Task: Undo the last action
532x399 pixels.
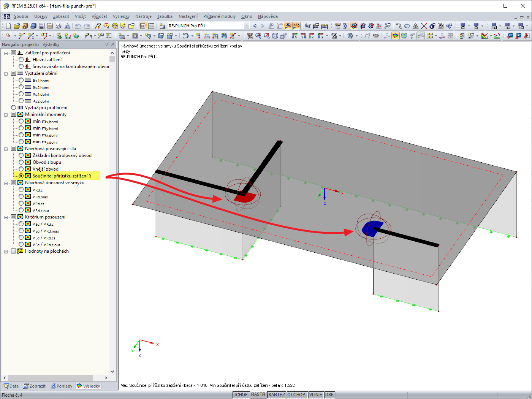Action: click(x=78, y=26)
